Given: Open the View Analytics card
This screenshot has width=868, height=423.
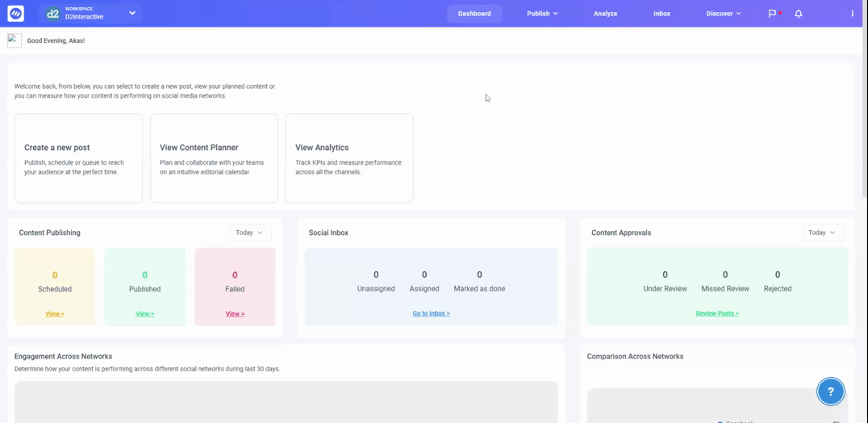Looking at the screenshot, I should click(349, 158).
